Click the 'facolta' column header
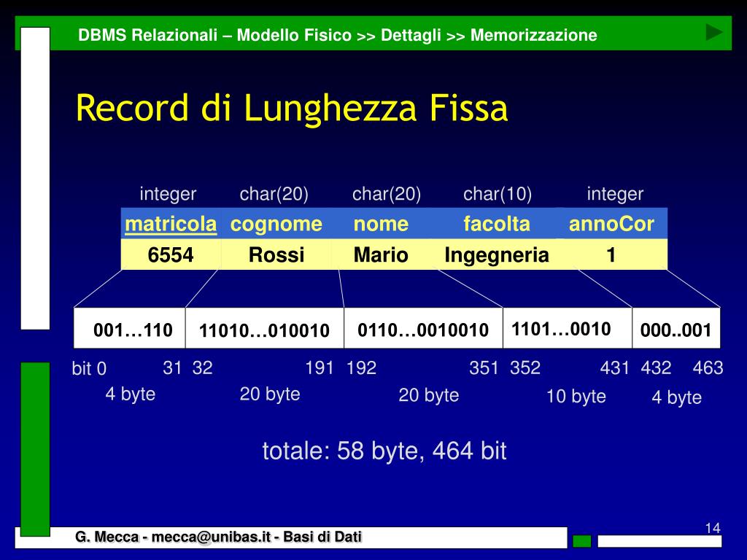The height and width of the screenshot is (560, 747). [x=496, y=224]
